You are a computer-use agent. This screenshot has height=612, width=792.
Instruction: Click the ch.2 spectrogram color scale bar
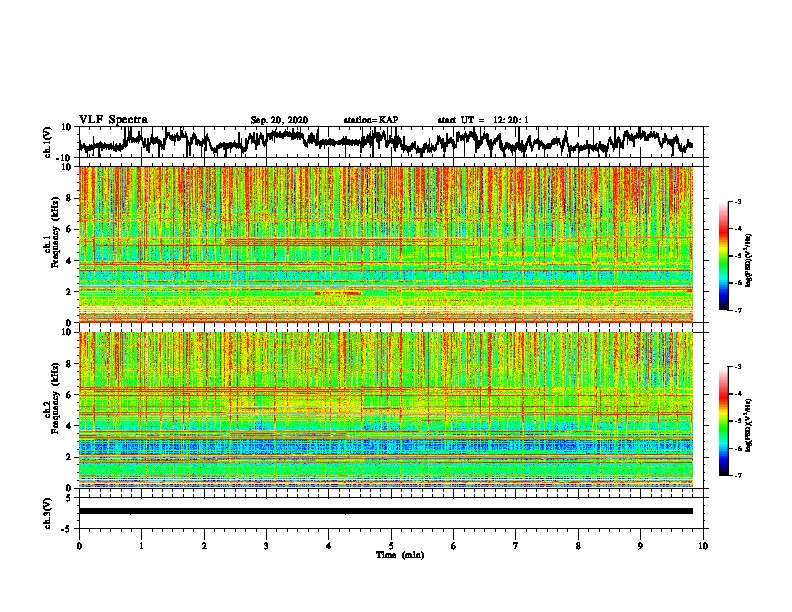tap(723, 421)
